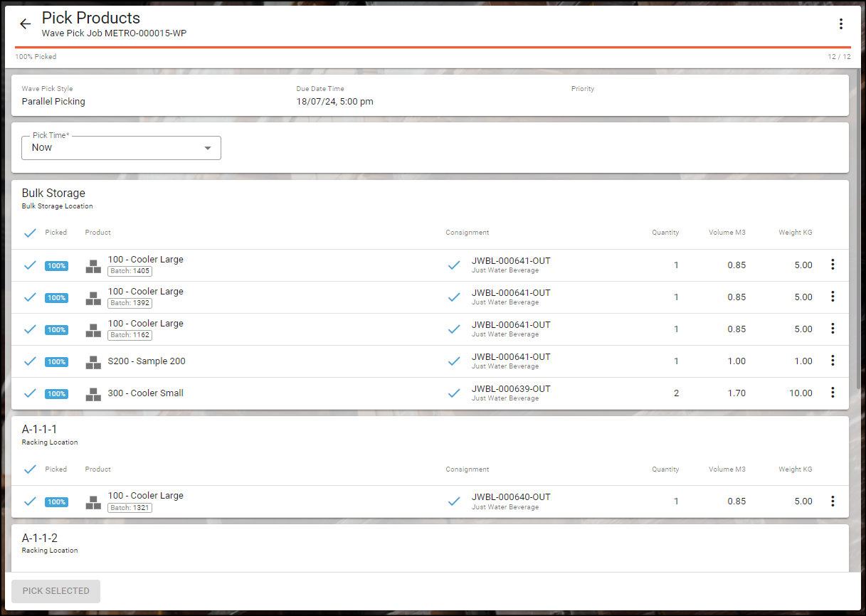
Task: Toggle select-all check in Bulk Storage header
Action: (x=30, y=233)
